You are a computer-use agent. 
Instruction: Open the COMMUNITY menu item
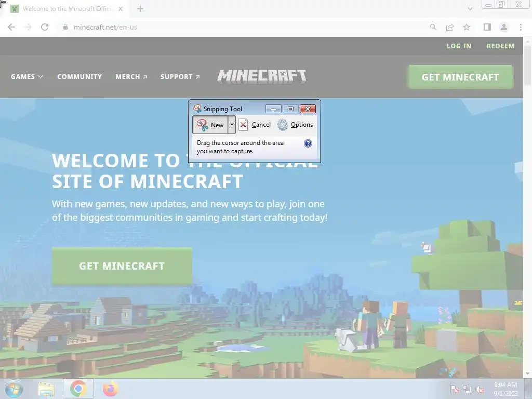click(x=79, y=77)
